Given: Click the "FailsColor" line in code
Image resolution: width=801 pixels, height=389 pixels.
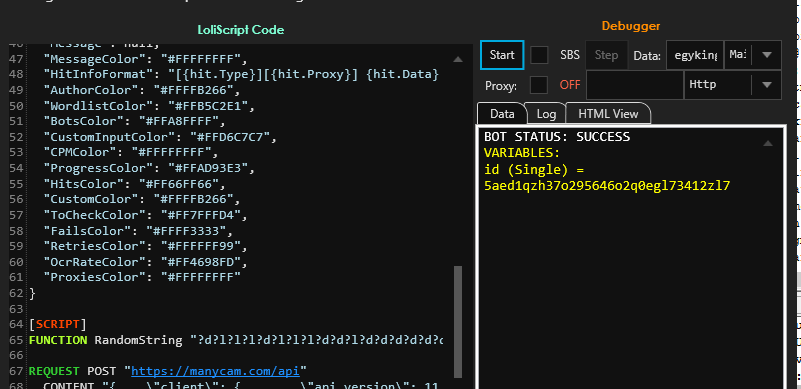Looking at the screenshot, I should (x=138, y=231).
